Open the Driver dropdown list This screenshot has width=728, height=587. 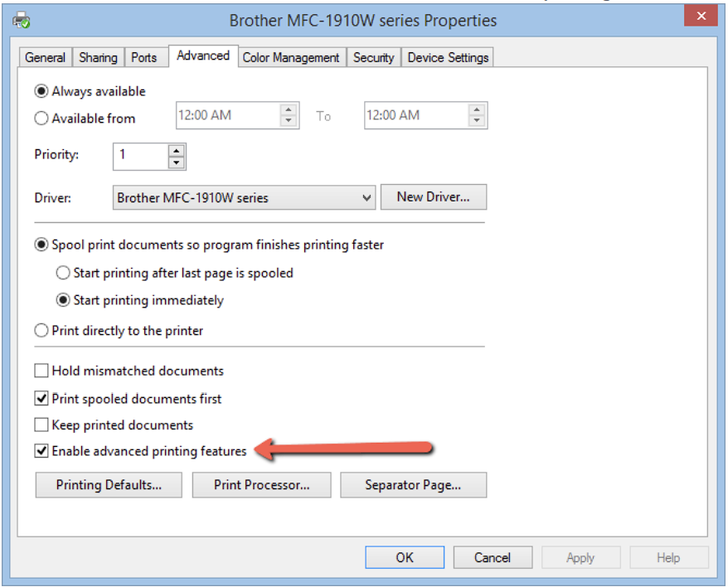(244, 198)
